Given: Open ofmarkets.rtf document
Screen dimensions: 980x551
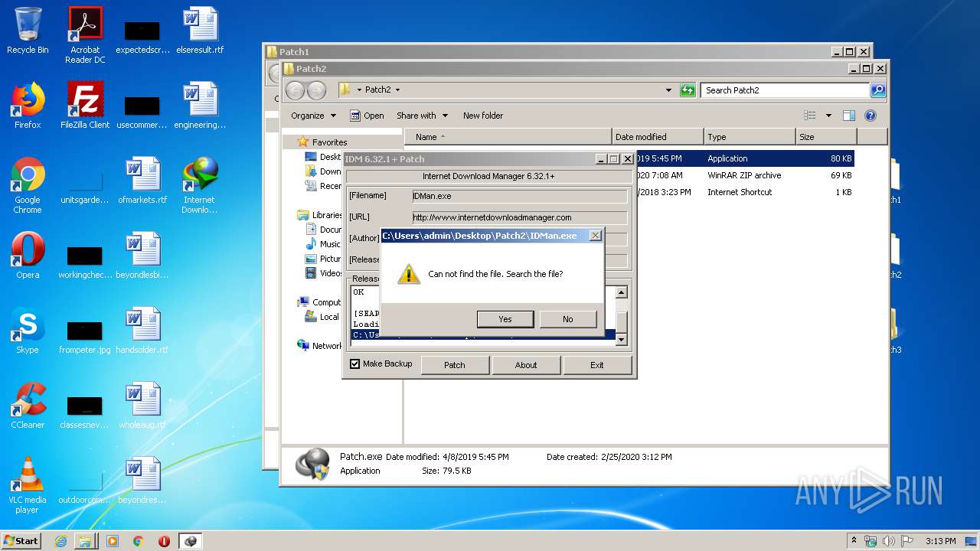Looking at the screenshot, I should pos(142,181).
